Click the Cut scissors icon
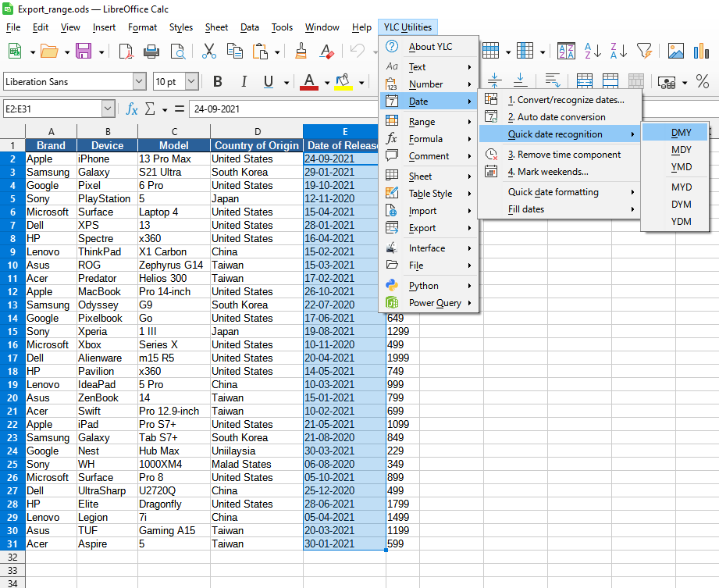This screenshot has width=719, height=588. coord(208,52)
